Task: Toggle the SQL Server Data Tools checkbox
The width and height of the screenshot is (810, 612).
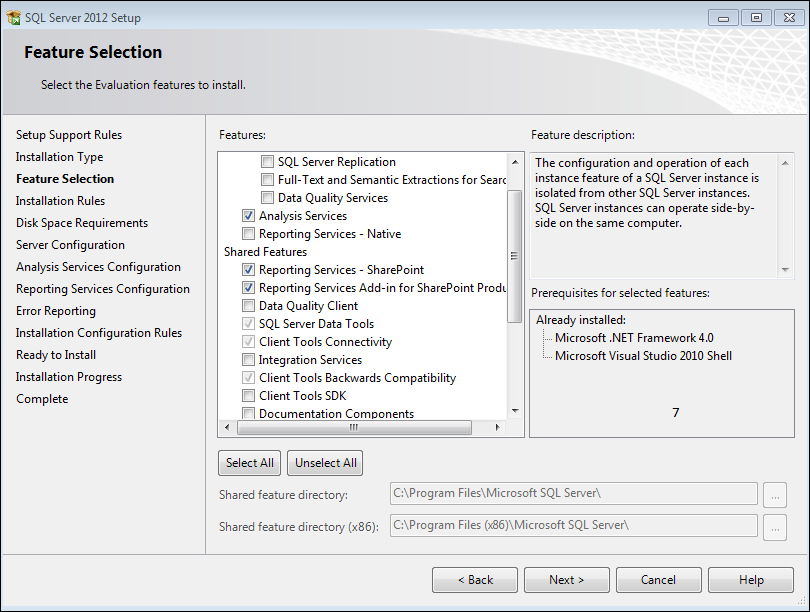Action: (x=248, y=324)
